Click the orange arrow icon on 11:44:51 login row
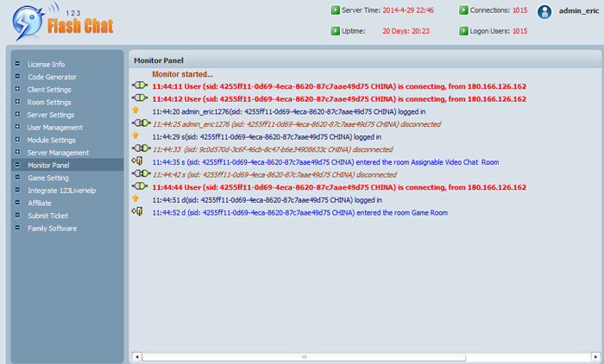 (x=135, y=198)
